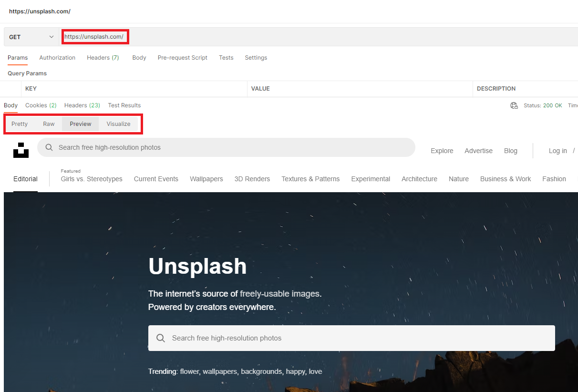Select the request Body tab
The width and height of the screenshot is (578, 392).
click(139, 58)
